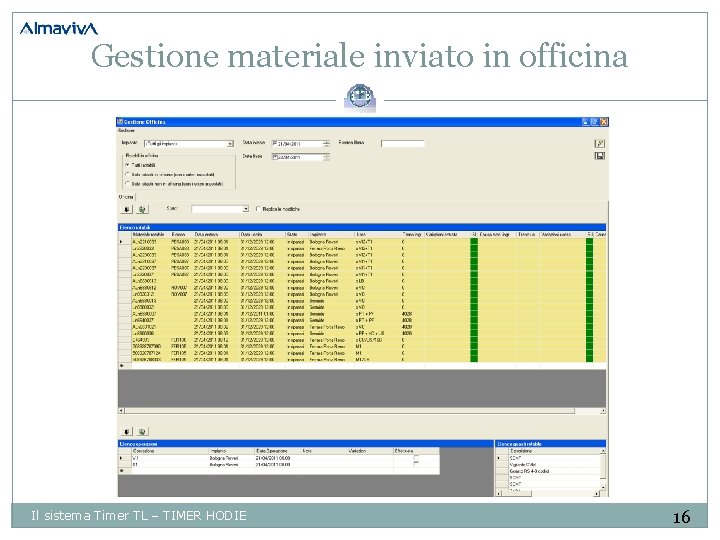The height and width of the screenshot is (540, 720).
Task: Click the horizontal scrollbar of the rotabili table
Action: click(x=349, y=411)
